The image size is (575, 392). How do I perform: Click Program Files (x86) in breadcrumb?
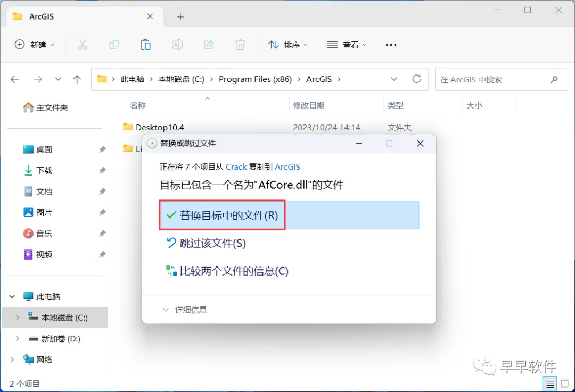click(x=255, y=79)
